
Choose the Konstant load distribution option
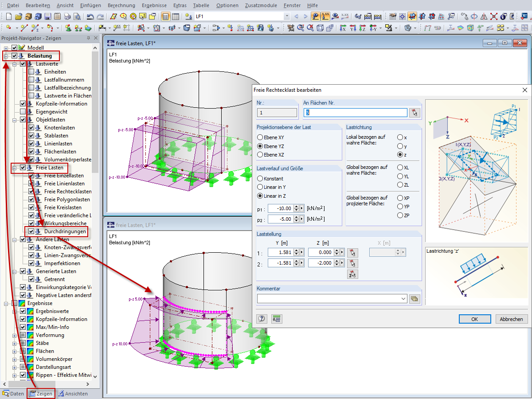[260, 179]
